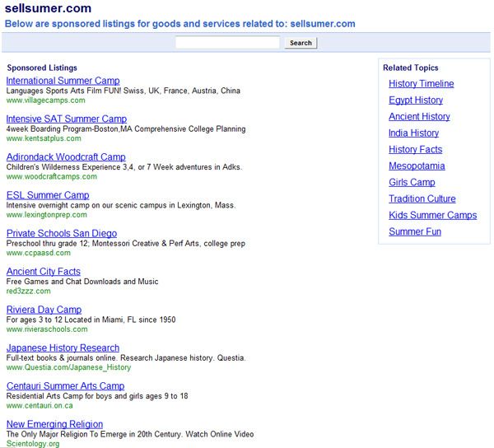Viewport: 494px width, 448px height.
Task: Click the 4week Boarding Program-Boston description
Action: 126,128
